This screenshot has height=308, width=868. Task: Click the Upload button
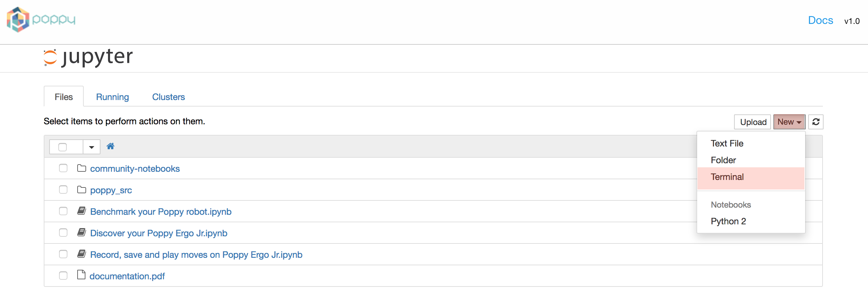click(x=753, y=122)
